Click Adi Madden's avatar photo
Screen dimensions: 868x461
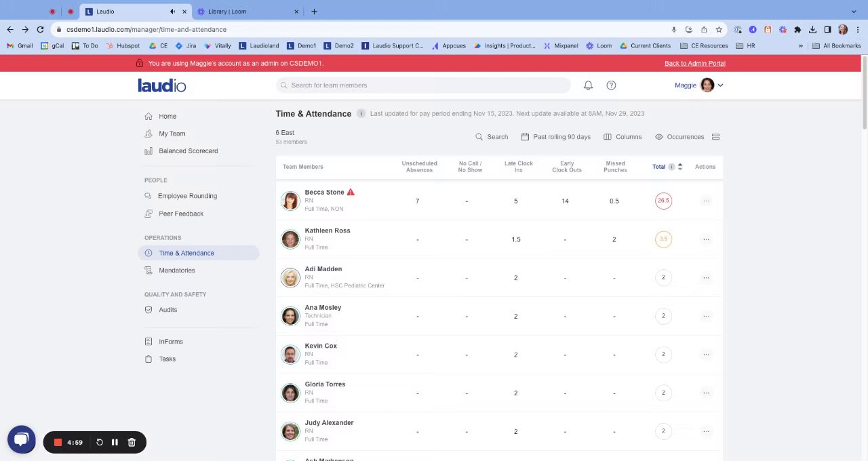[x=290, y=278]
